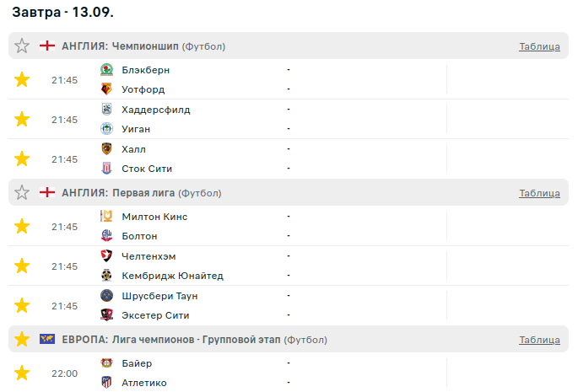578x392 pixels.
Task: Open Таблица link for Лига чемпионов
Action: click(539, 341)
